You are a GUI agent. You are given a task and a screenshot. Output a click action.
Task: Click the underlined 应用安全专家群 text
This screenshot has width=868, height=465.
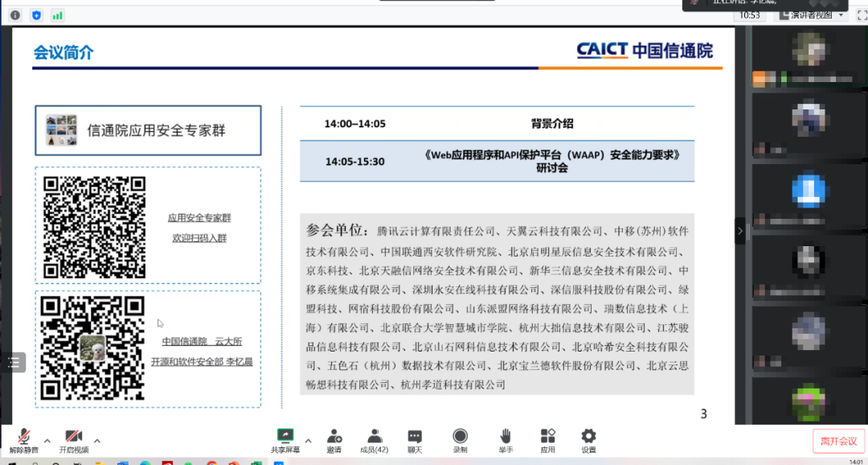coord(199,218)
